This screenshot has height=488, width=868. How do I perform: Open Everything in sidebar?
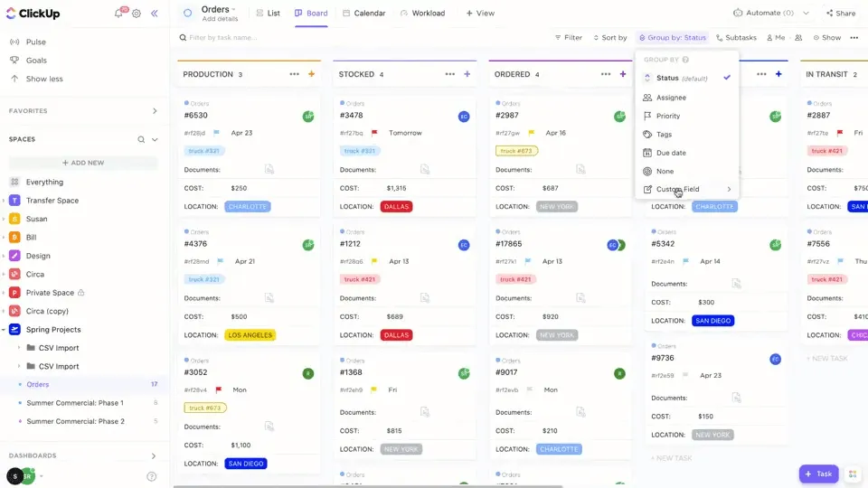pos(44,182)
